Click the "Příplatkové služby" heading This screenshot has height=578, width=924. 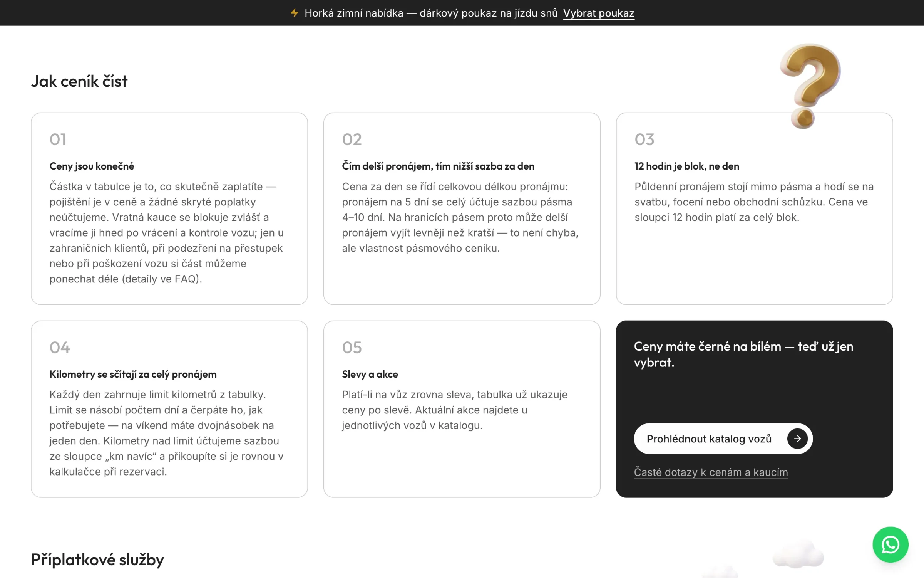97,560
